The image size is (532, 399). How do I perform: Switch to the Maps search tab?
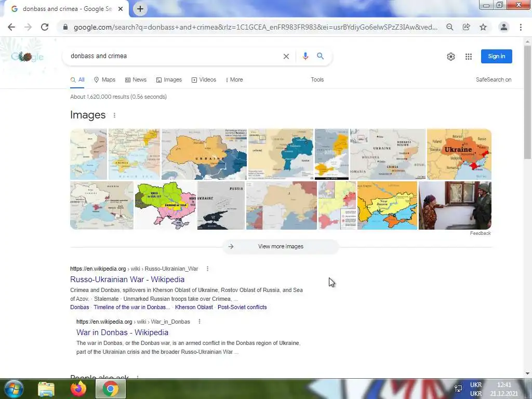pos(104,79)
